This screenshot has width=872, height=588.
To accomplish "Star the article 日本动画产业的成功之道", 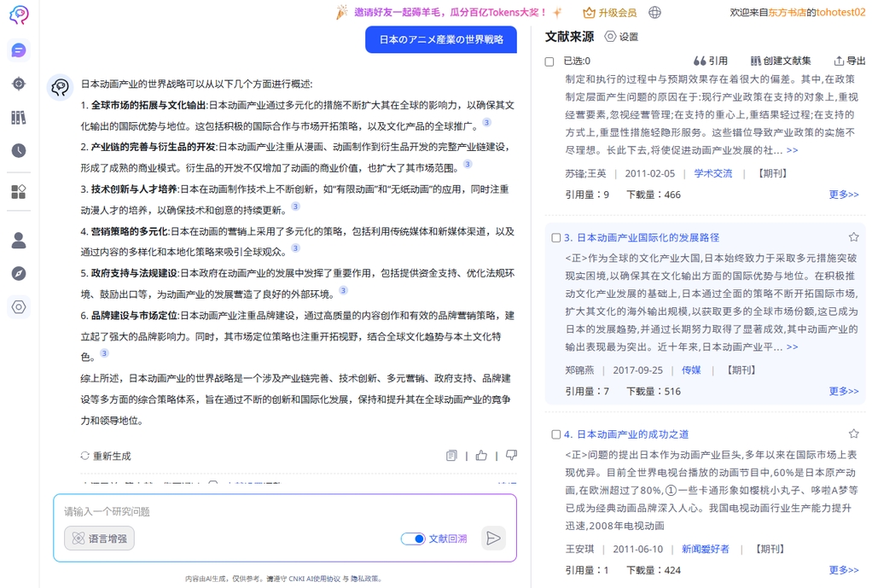I will click(853, 434).
